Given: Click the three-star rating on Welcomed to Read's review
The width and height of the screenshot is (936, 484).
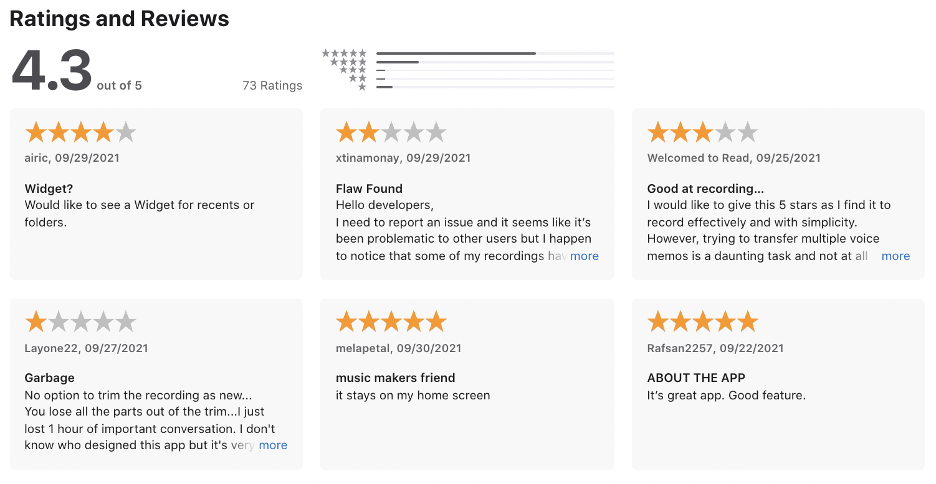Looking at the screenshot, I should pyautogui.click(x=702, y=132).
